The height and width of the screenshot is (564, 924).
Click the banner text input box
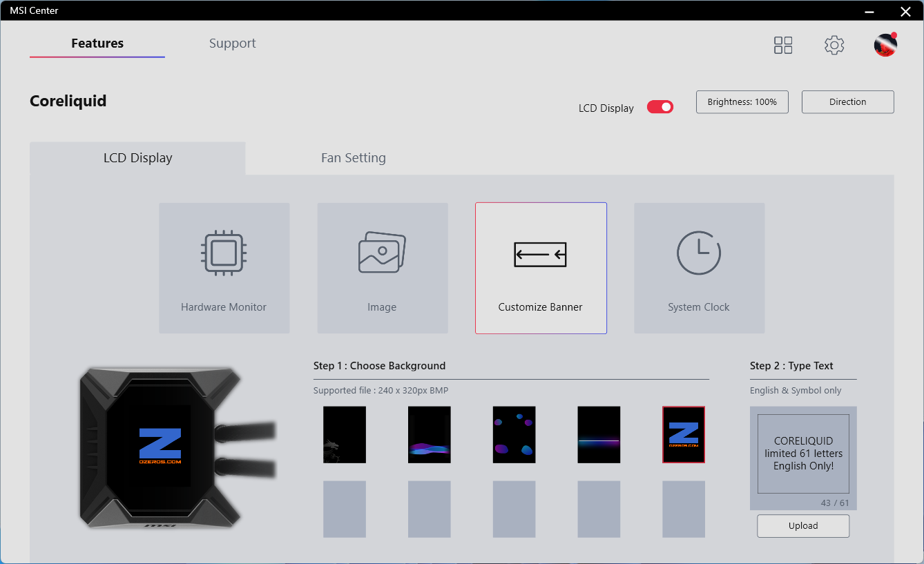[x=803, y=454]
